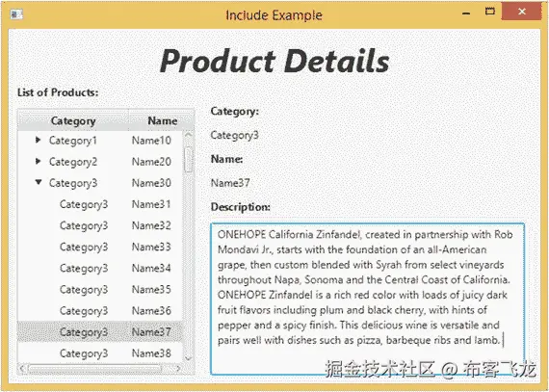
Task: Select the row with Name33
Action: 100,248
